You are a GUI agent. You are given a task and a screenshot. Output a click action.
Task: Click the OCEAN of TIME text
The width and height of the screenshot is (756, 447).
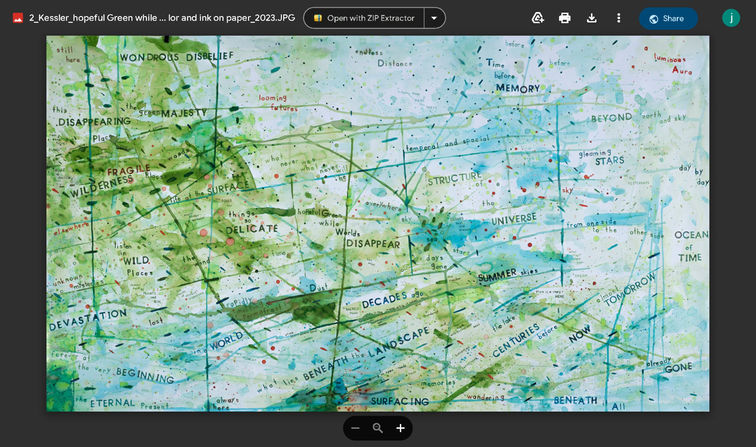pos(691,246)
